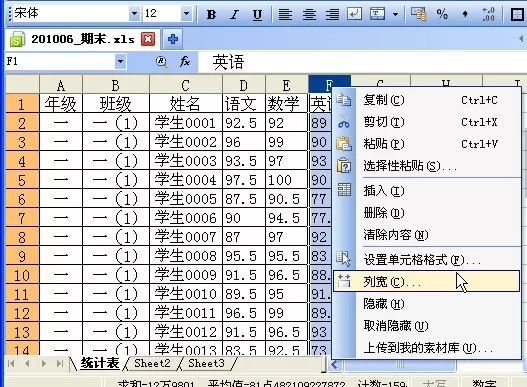Align text left
The height and width of the screenshot is (387, 527).
point(285,14)
